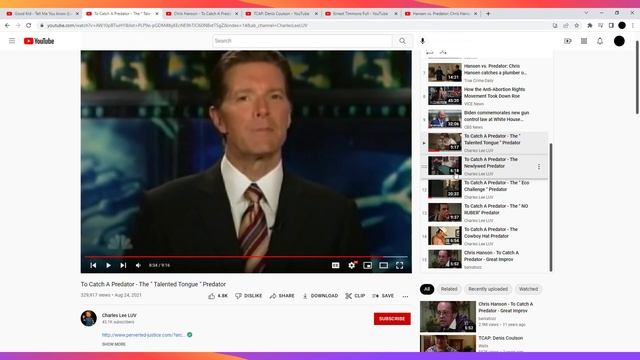Expand the description with SHOW MORE

point(114,344)
